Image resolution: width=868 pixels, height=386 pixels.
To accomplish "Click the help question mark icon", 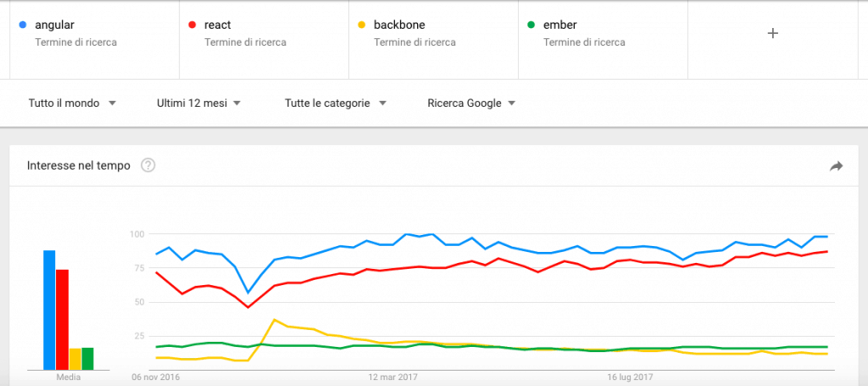I will [x=148, y=165].
